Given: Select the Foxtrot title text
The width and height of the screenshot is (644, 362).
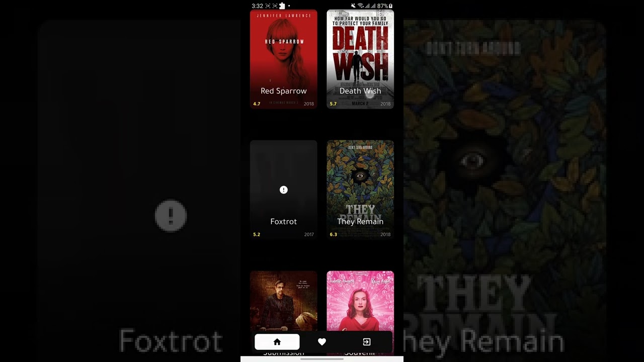Looking at the screenshot, I should pos(284,222).
